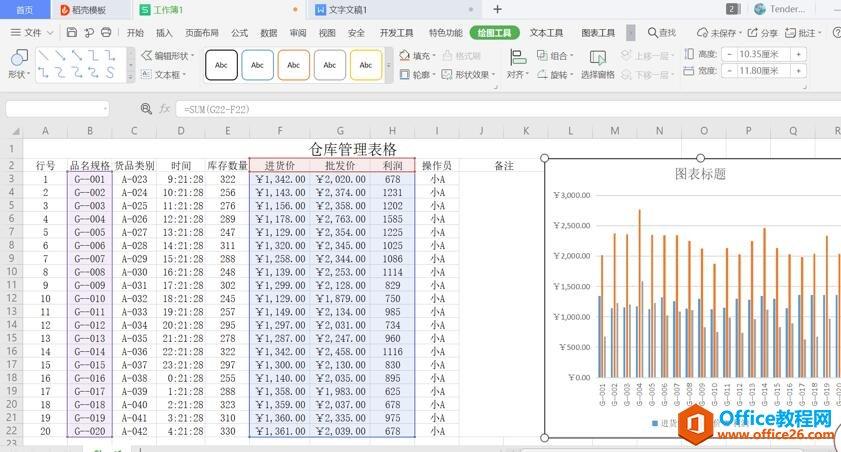Open the name box dropdown
The image size is (841, 452).
104,109
